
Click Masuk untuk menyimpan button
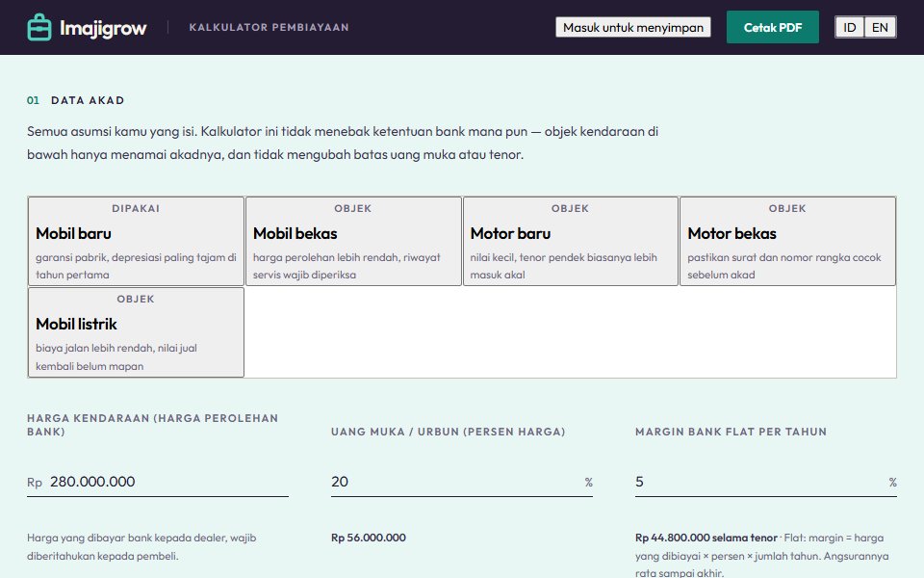633,27
